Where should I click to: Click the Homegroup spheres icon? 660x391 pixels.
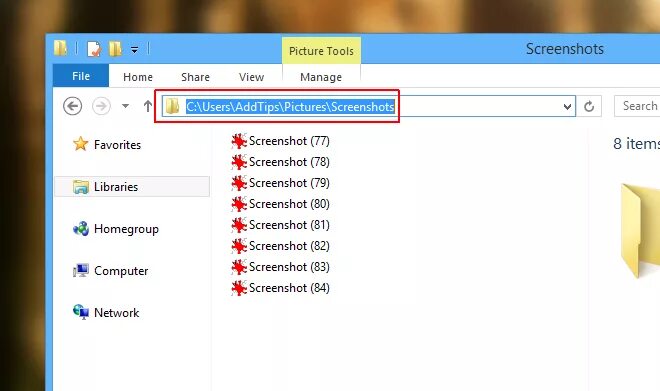(x=81, y=229)
